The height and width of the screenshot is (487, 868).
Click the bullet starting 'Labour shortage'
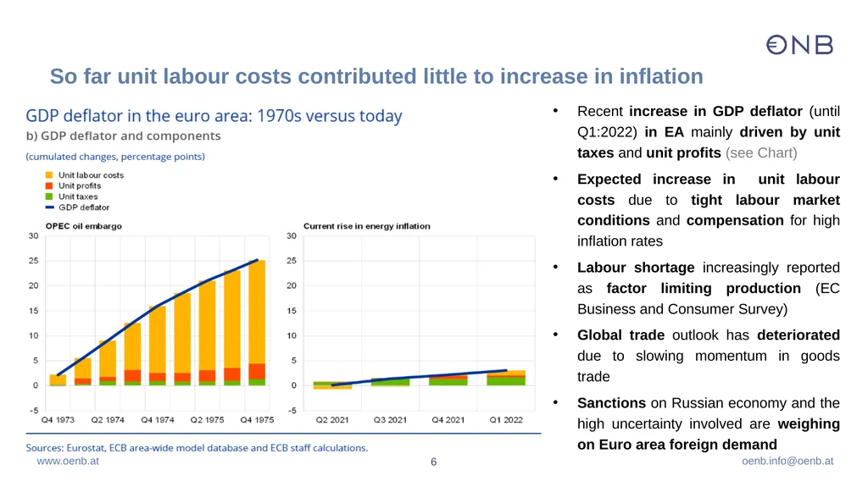pos(708,288)
